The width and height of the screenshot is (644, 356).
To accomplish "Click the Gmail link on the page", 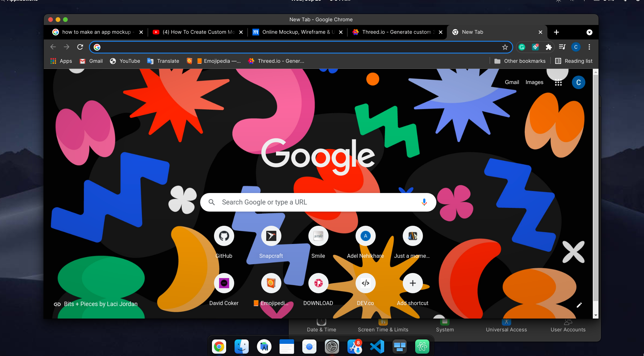I will (x=512, y=82).
